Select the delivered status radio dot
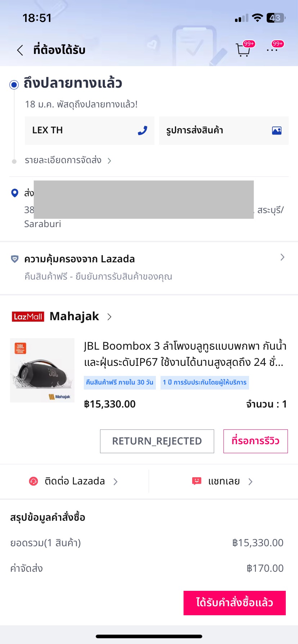 click(x=14, y=85)
